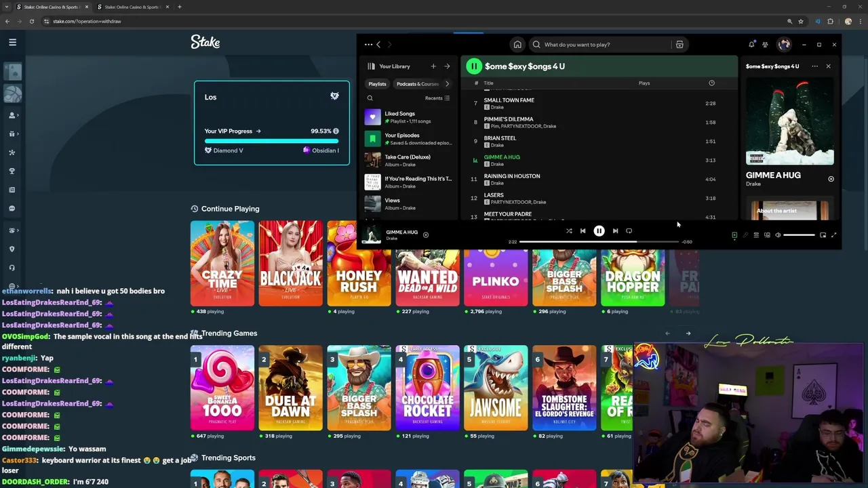This screenshot has width=868, height=488.
Task: Enter Spotify full screen mode
Action: [x=833, y=235]
